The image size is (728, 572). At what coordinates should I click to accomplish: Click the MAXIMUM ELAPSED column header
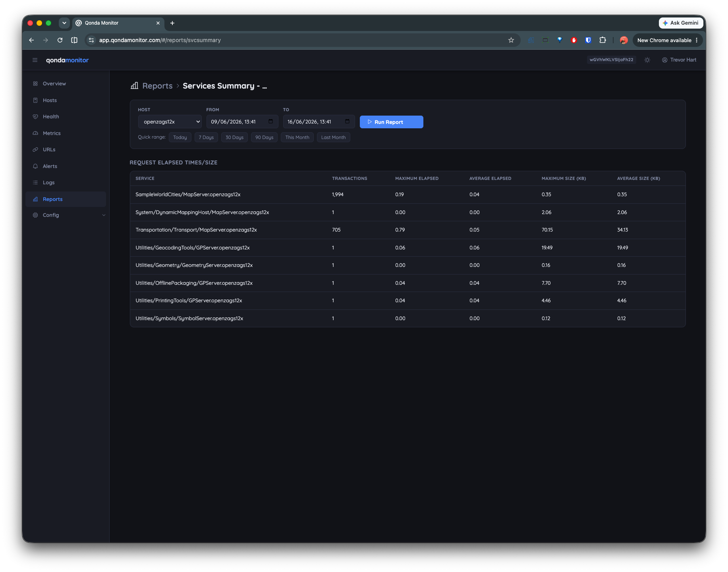tap(417, 179)
